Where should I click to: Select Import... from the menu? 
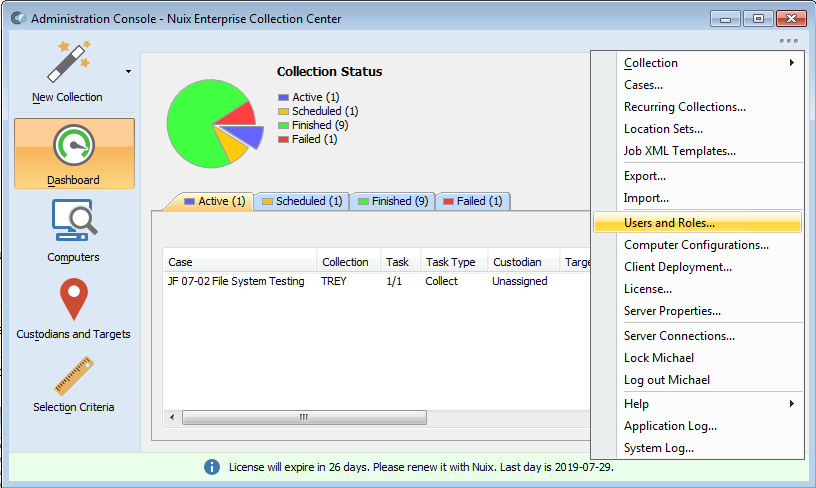coord(698,198)
